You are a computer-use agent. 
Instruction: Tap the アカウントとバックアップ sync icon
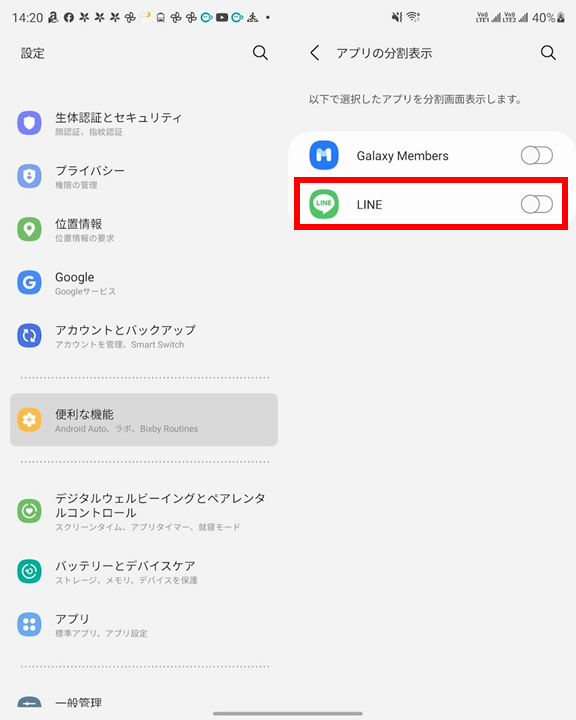[x=29, y=336]
